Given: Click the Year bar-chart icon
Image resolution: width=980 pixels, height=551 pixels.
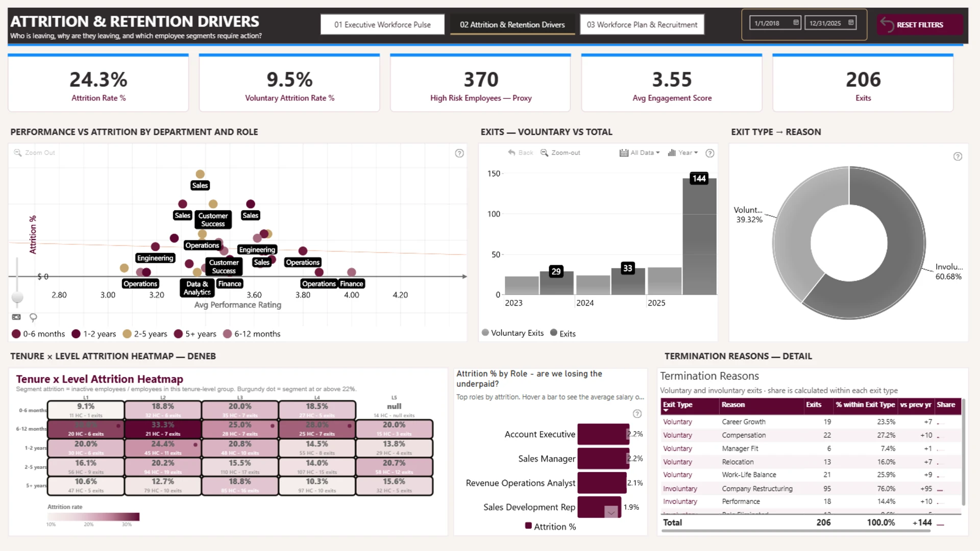Looking at the screenshot, I should (672, 153).
